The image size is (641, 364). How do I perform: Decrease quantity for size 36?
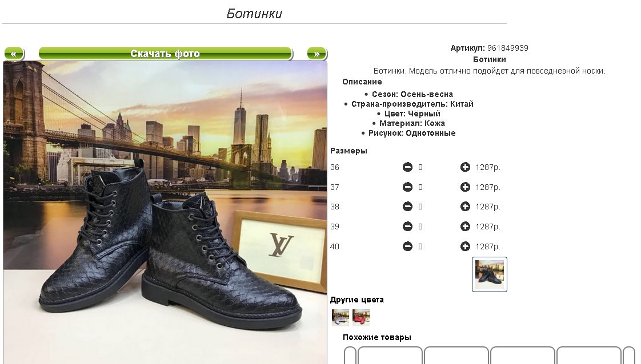[x=407, y=167]
